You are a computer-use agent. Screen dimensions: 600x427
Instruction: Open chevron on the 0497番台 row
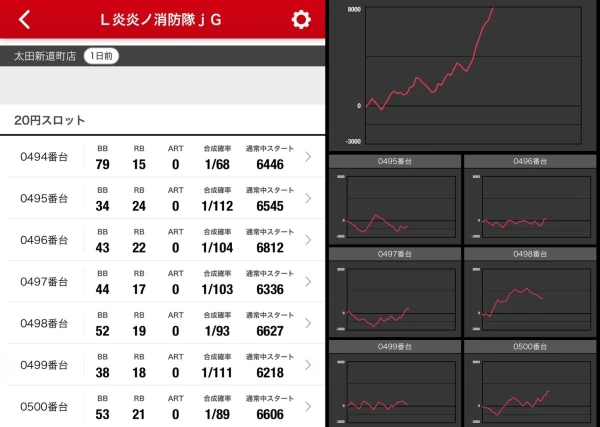click(308, 282)
